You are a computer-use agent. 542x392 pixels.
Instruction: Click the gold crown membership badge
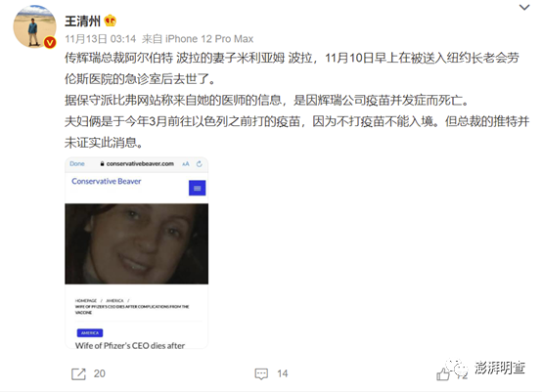(x=111, y=21)
